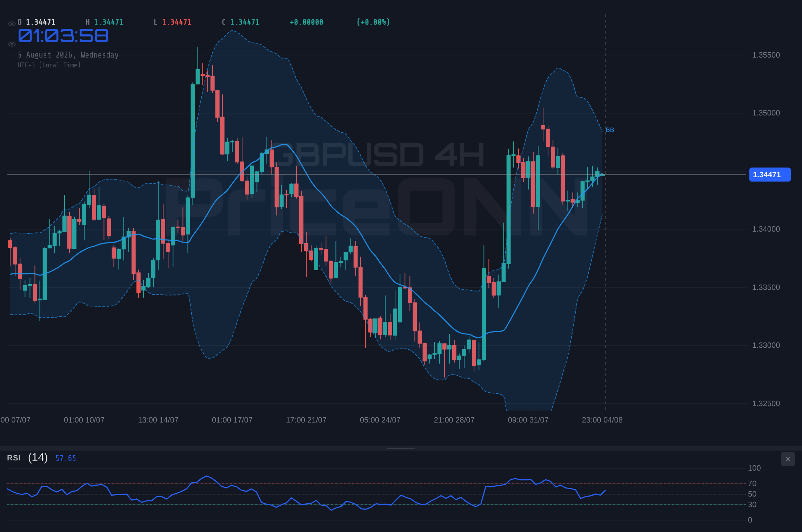
Task: Close the RSI indicator panel
Action: pos(788,459)
